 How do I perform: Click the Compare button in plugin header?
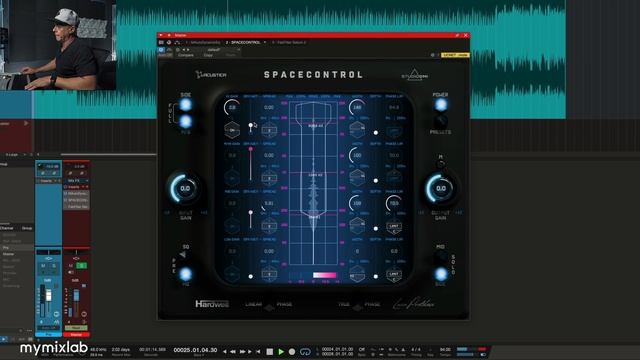(x=186, y=55)
